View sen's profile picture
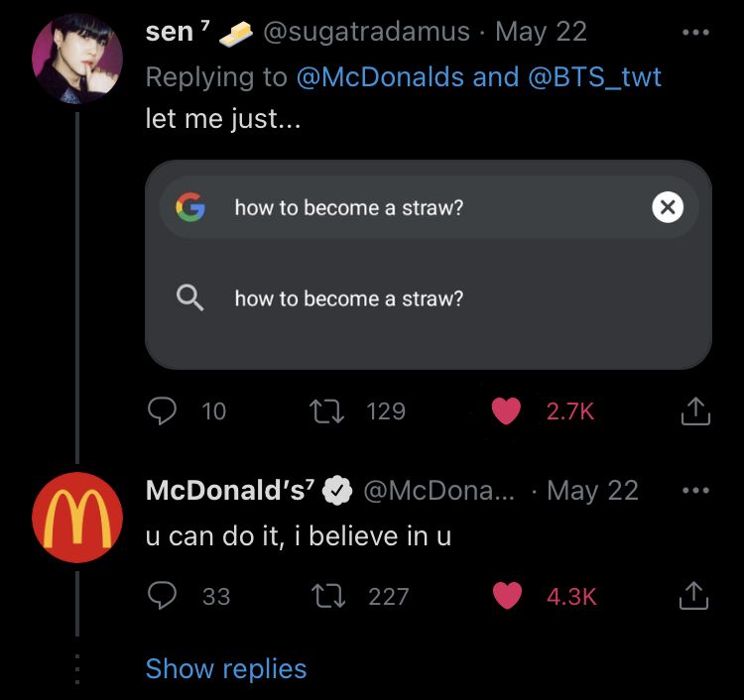 (x=77, y=58)
